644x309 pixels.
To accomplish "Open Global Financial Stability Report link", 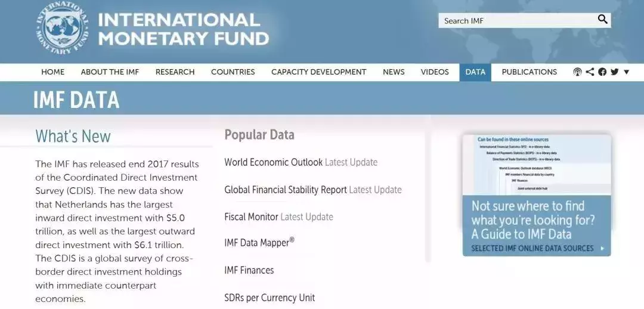I will tap(285, 190).
